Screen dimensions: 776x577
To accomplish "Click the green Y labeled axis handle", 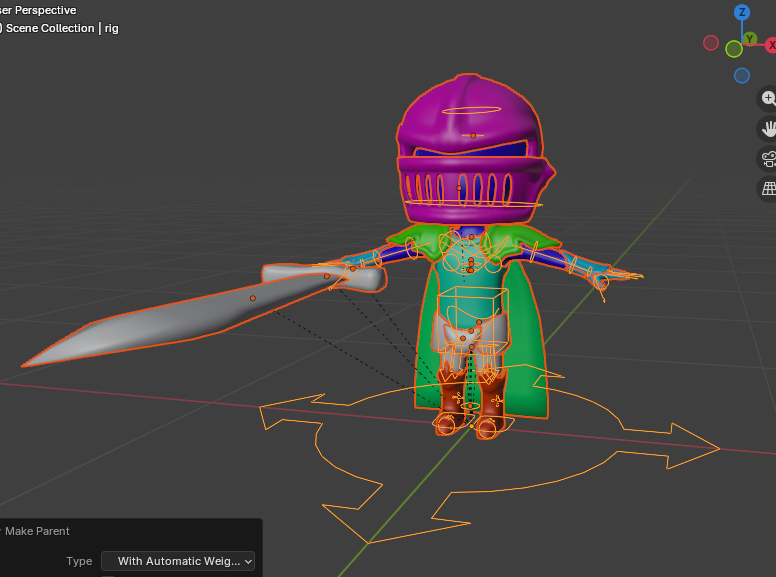I will pos(749,39).
